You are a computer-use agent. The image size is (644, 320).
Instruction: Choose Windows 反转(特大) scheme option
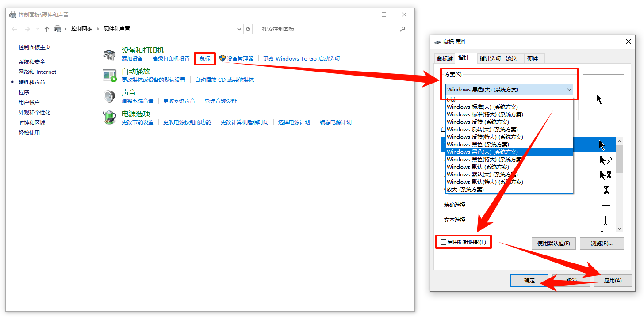509,137
